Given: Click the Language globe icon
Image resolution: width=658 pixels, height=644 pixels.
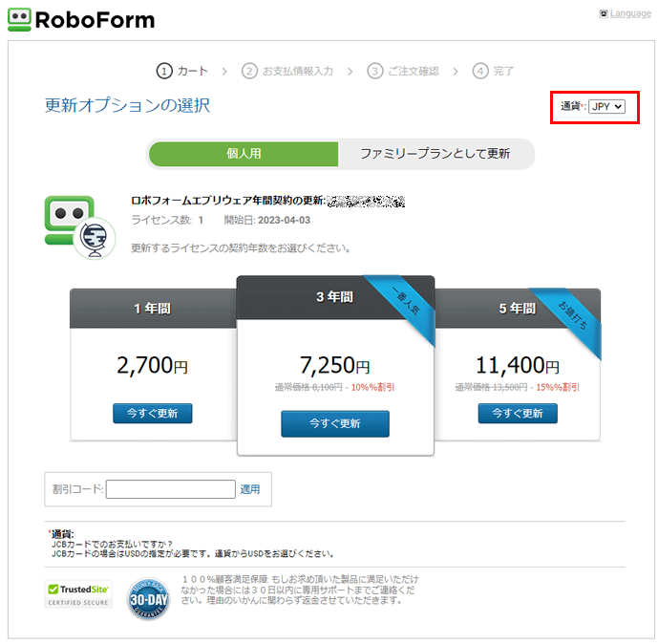Looking at the screenshot, I should 604,13.
